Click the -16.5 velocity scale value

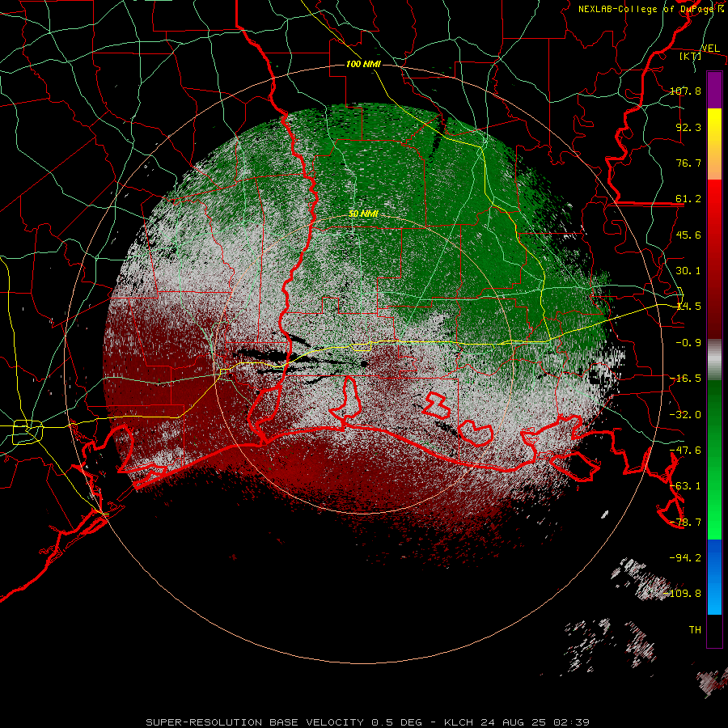point(685,379)
